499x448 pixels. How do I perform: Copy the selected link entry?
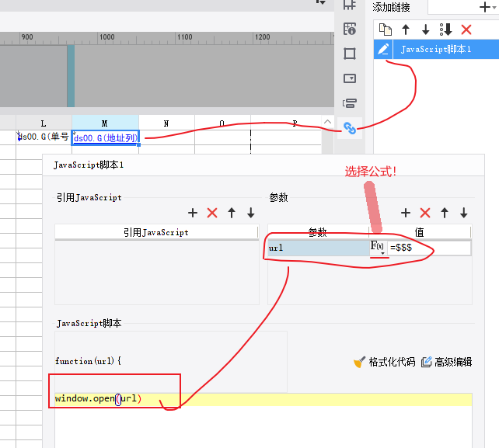click(x=385, y=30)
